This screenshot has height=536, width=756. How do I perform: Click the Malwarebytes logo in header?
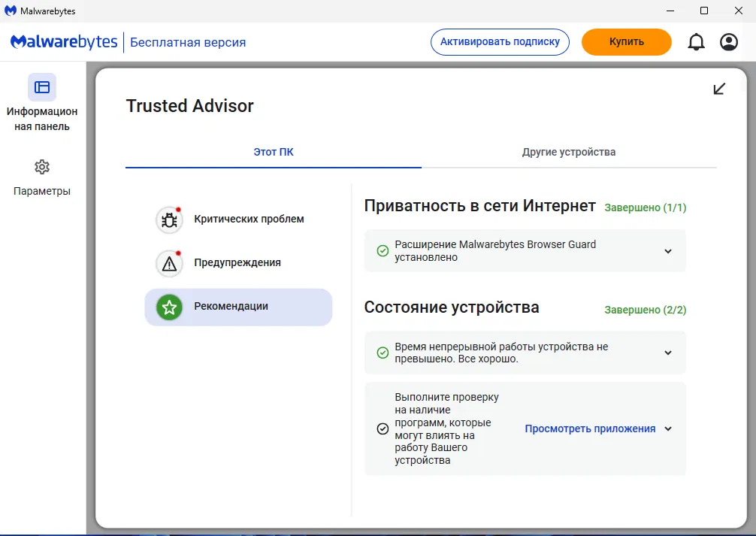pos(64,42)
